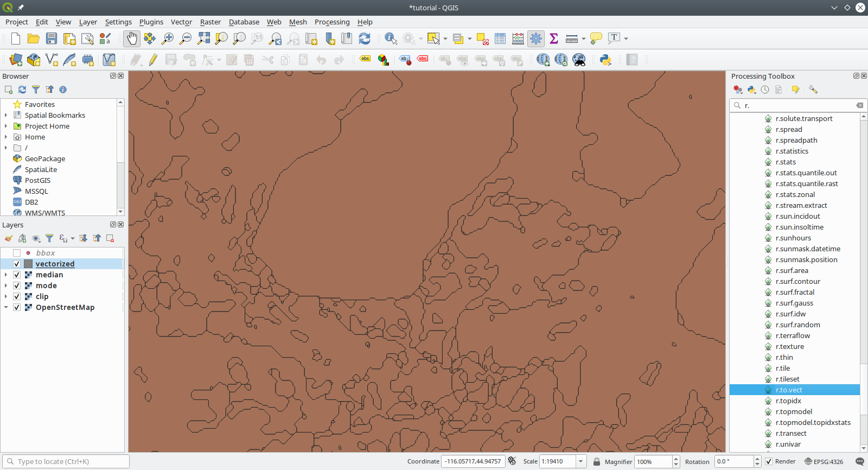868x470 pixels.
Task: Open the processing toolbox gear icon
Action: tap(536, 39)
